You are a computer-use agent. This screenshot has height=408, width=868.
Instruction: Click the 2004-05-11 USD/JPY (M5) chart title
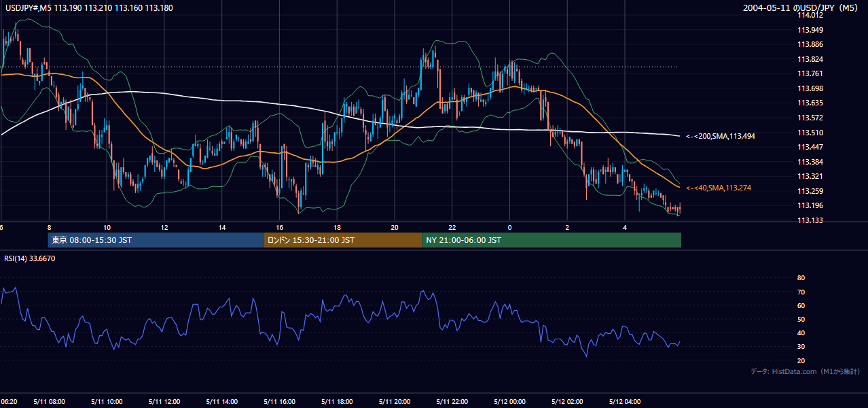801,8
